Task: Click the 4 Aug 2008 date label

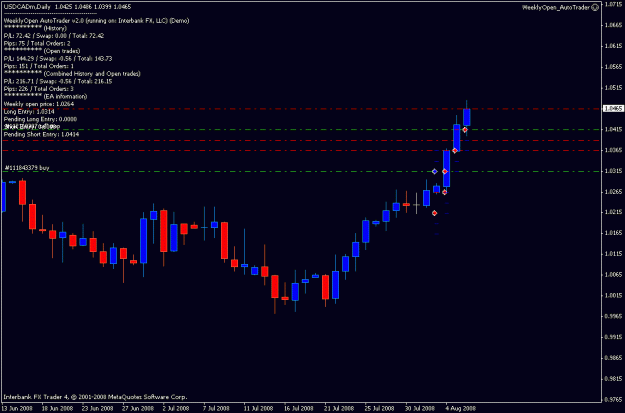Action: pyautogui.click(x=459, y=409)
